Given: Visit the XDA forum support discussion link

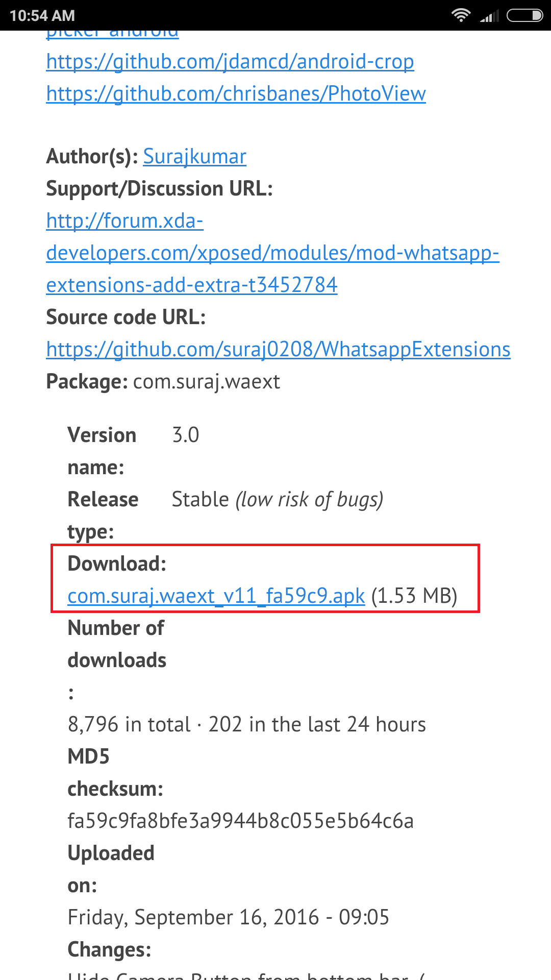Looking at the screenshot, I should tap(272, 253).
